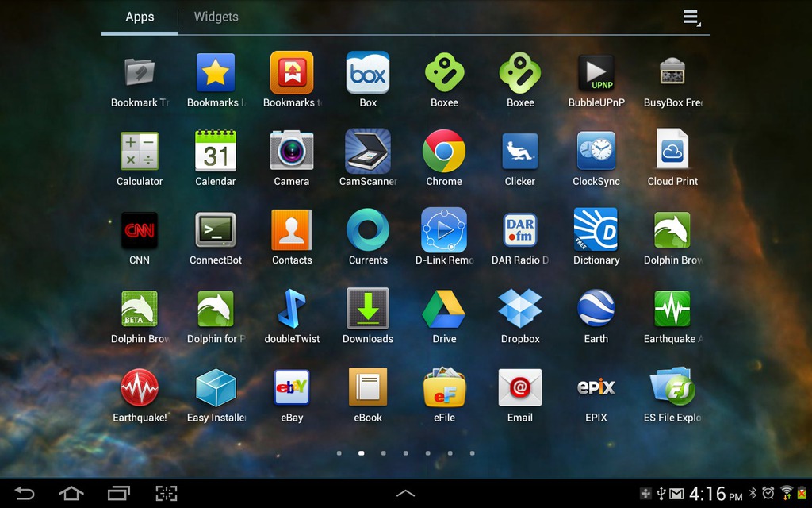The image size is (812, 508).
Task: Open the Dropbox app
Action: coord(520,309)
